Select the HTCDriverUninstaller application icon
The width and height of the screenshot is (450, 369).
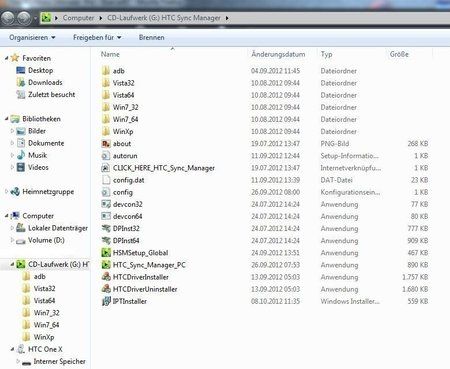[x=106, y=289]
